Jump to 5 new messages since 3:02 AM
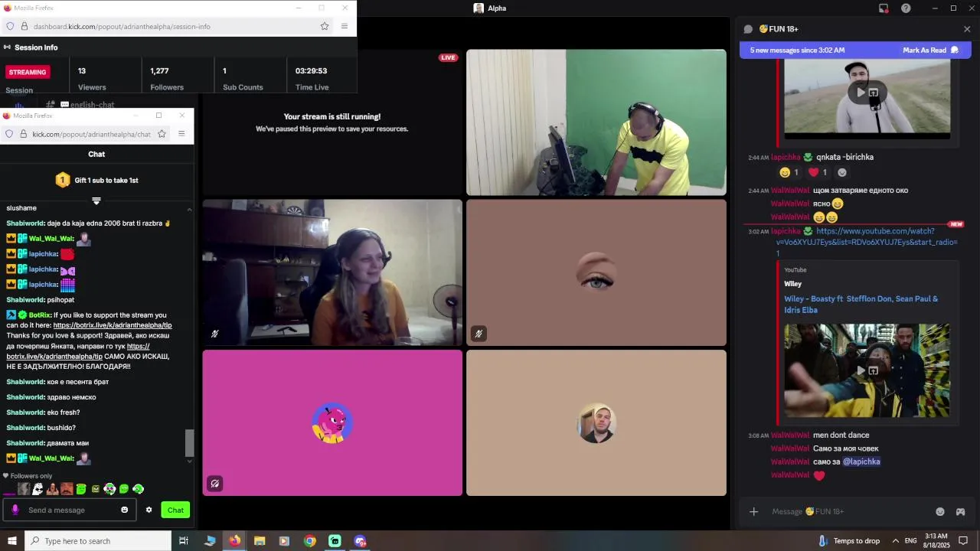 pos(797,51)
